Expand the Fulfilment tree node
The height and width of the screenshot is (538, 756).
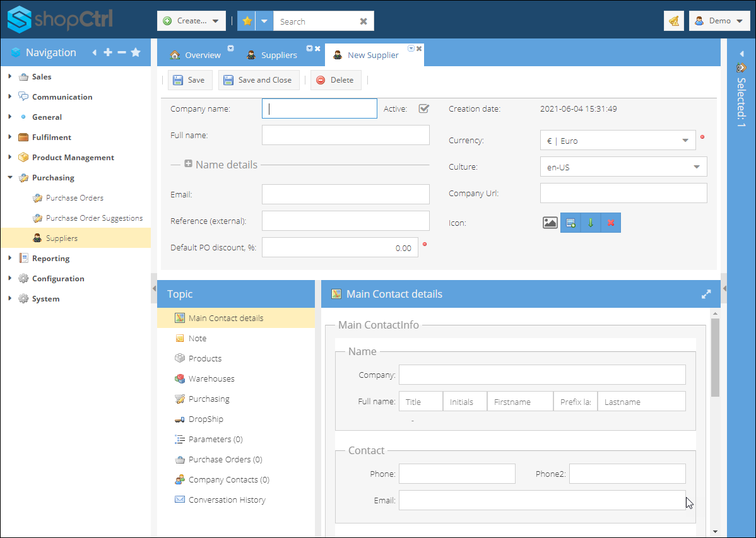click(x=9, y=137)
